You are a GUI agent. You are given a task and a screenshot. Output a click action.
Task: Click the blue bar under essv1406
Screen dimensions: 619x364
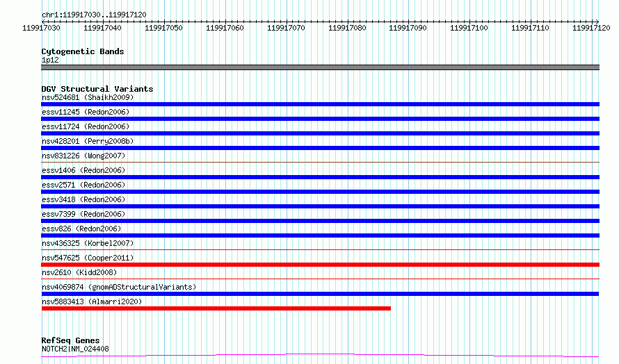point(320,177)
